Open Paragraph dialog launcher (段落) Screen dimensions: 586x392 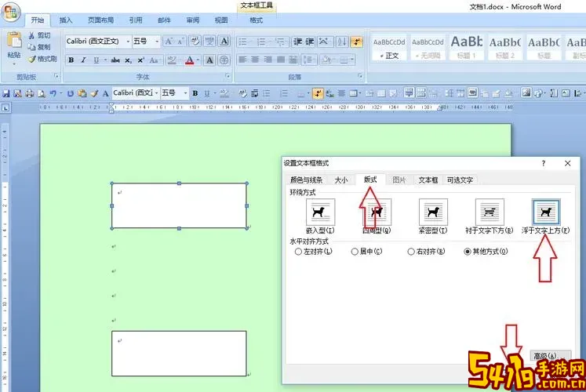tap(360, 77)
